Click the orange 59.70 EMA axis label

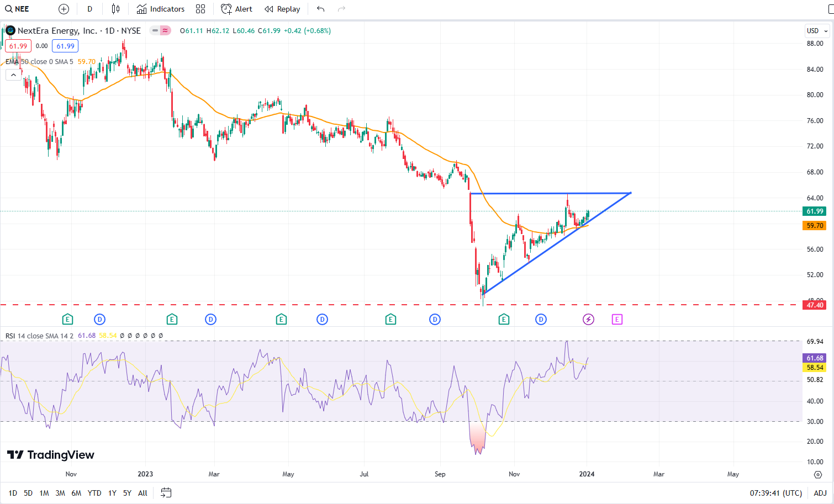pos(814,226)
